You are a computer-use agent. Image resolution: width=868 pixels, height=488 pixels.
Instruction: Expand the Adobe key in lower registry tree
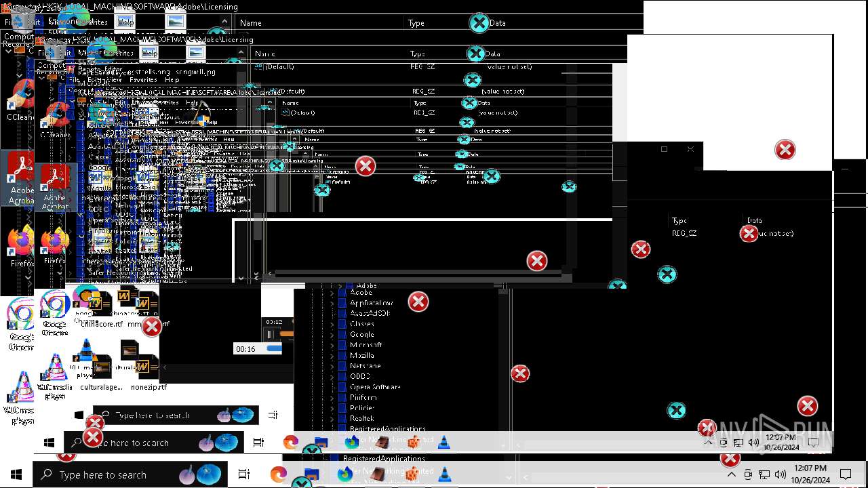tap(332, 292)
